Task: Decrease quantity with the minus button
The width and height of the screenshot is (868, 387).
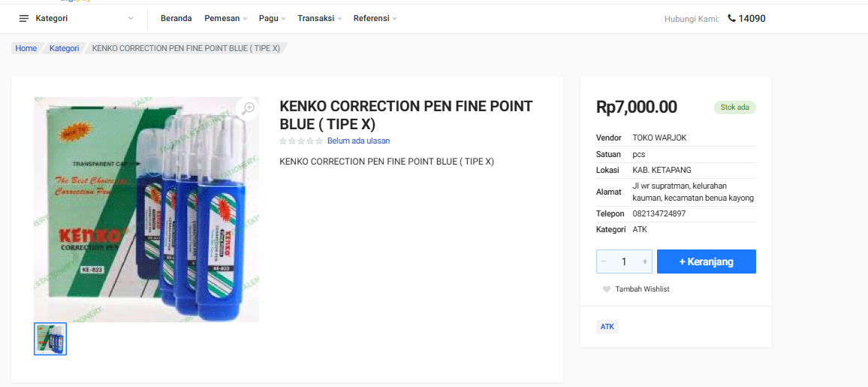Action: [x=604, y=262]
